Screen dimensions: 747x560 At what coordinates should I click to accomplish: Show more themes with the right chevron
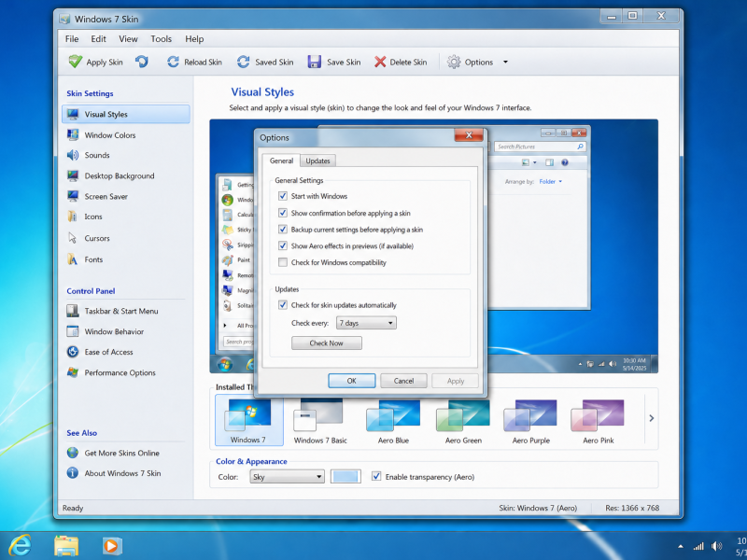pyautogui.click(x=651, y=418)
